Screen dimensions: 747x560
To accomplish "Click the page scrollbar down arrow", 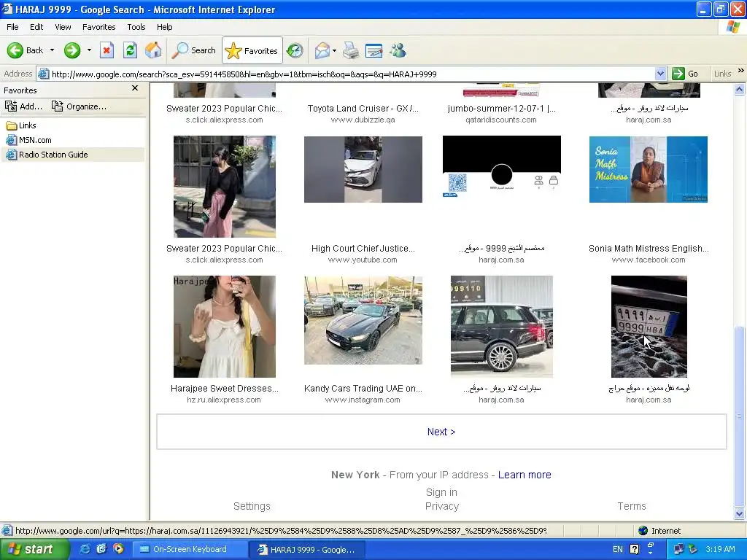I will point(740,514).
